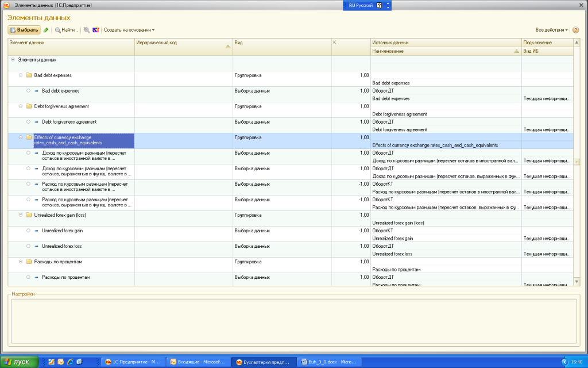Click the cancel search icon in toolbar
The image size is (588, 368).
[86, 30]
